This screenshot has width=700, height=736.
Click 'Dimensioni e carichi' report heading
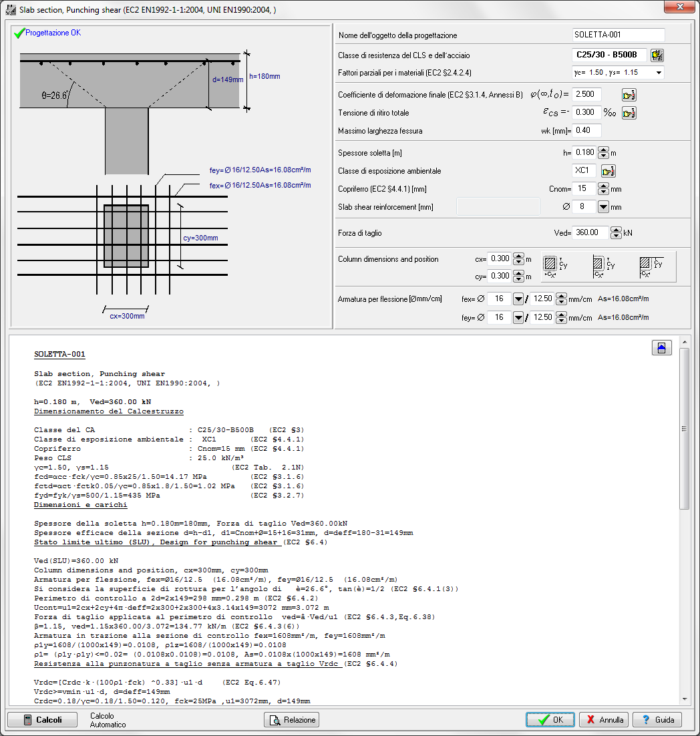(80, 505)
